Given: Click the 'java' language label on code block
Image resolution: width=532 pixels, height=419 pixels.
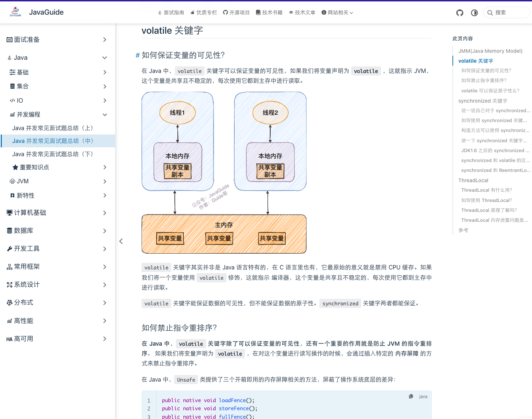Looking at the screenshot, I should coord(423,396).
